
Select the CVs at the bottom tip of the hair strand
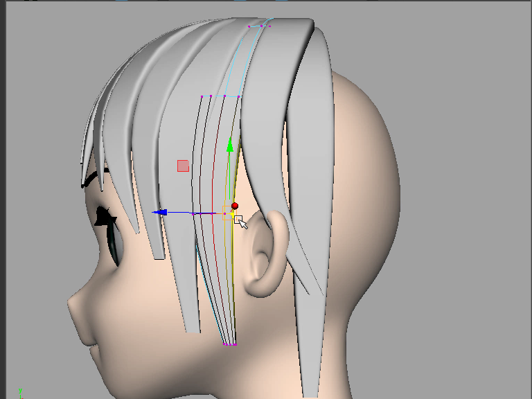click(x=230, y=344)
